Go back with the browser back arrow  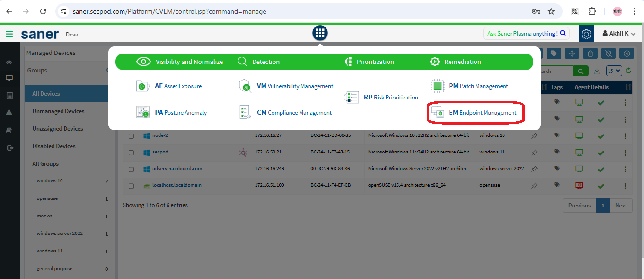9,11
